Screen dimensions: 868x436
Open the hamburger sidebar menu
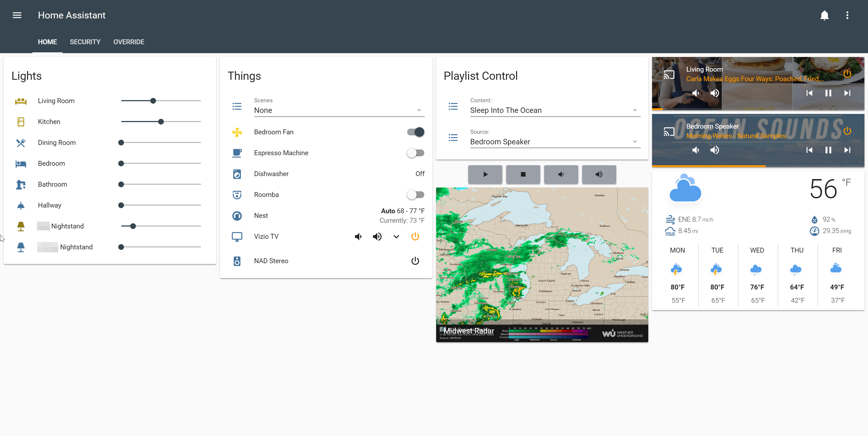(17, 15)
